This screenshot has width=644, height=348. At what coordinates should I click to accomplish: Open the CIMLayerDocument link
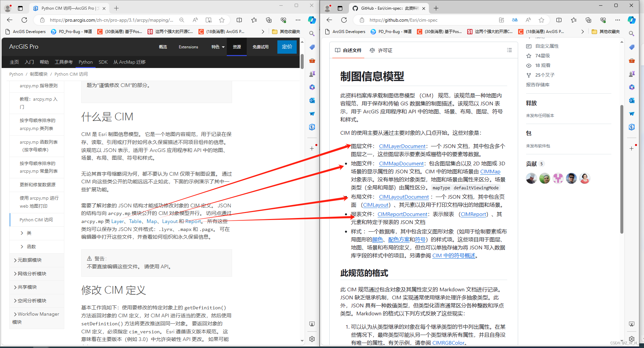402,146
